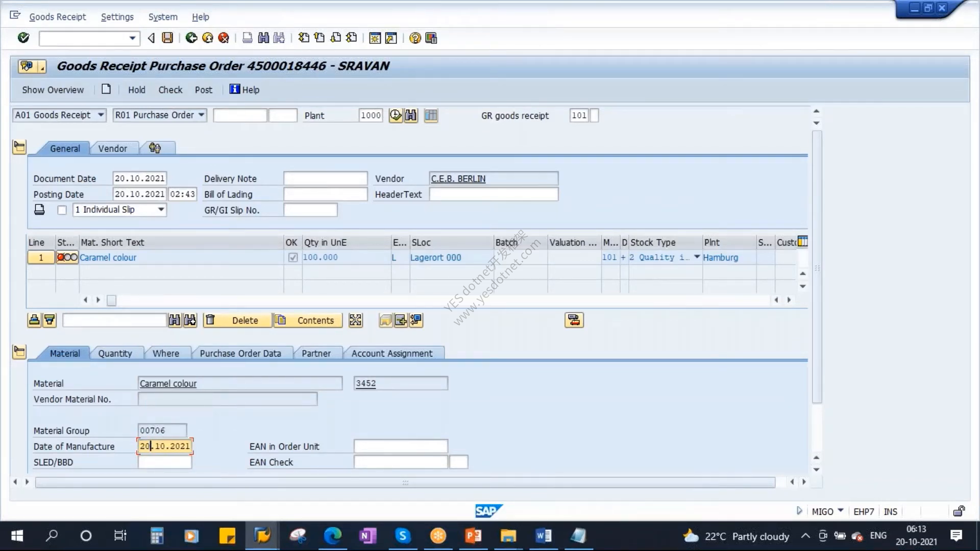Click the bottom horizontal scrollbar
Image resolution: width=980 pixels, height=551 pixels.
[405, 482]
